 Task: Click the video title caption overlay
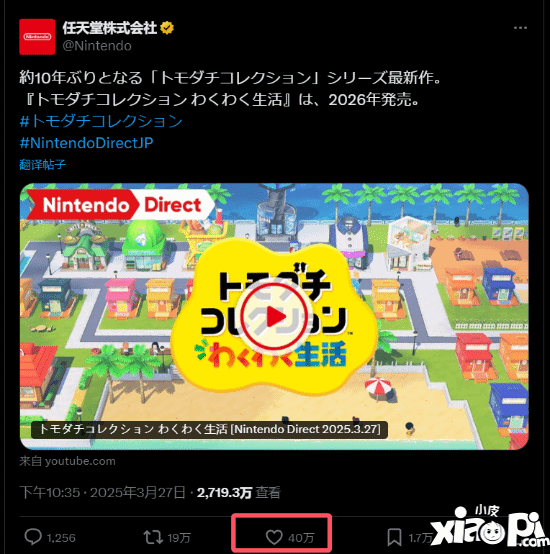(209, 429)
